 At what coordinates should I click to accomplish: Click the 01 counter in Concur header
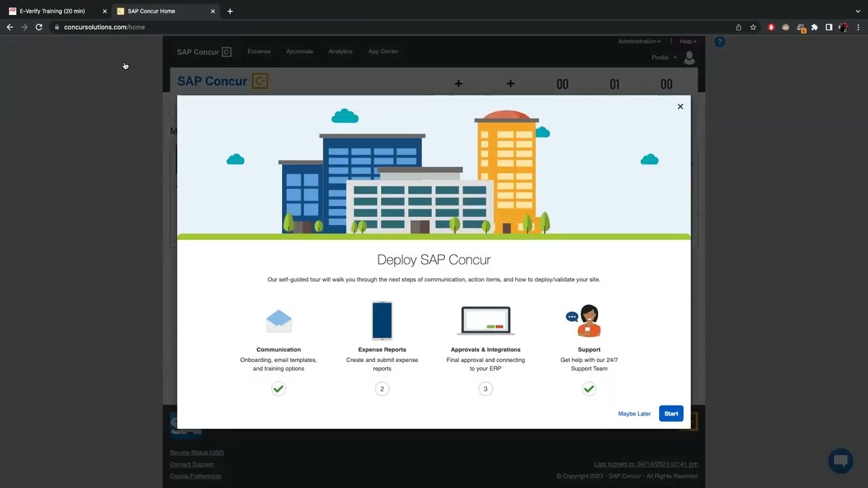coord(614,84)
